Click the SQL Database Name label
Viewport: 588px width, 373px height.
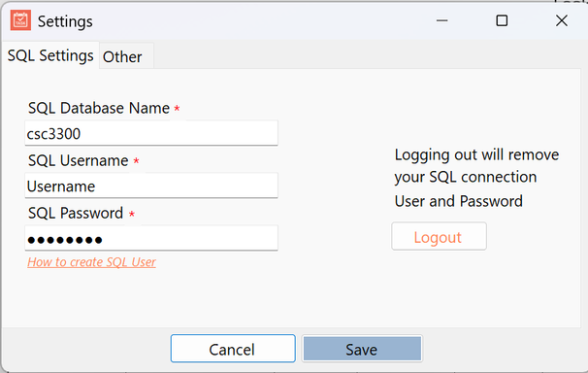[x=99, y=108]
